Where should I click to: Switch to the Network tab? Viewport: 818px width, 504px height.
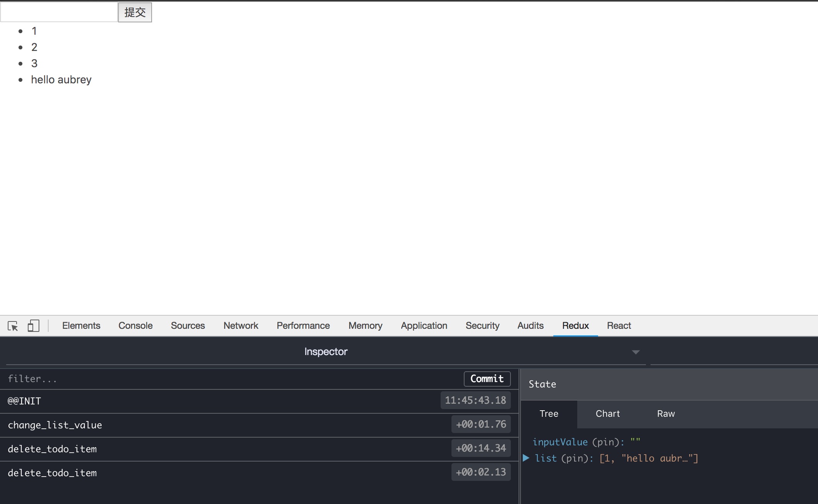pyautogui.click(x=241, y=326)
